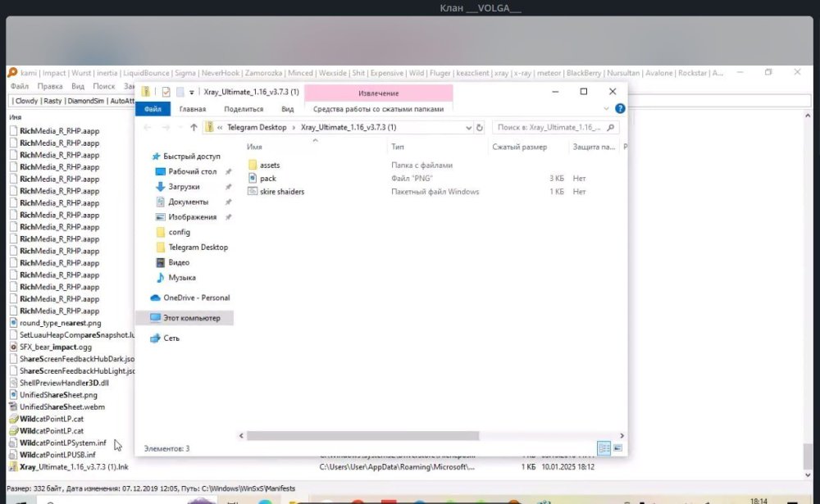Click pin icon next to Документы

pos(229,202)
